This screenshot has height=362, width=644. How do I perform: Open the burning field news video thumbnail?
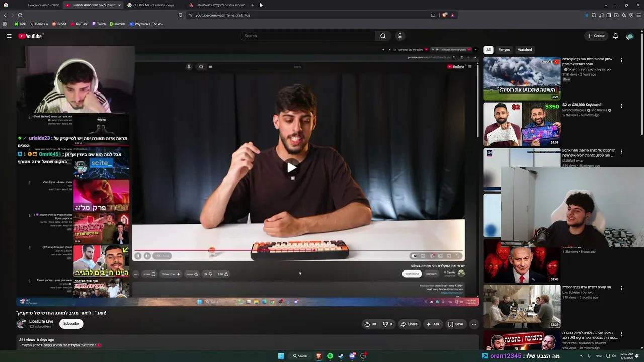[x=522, y=78]
